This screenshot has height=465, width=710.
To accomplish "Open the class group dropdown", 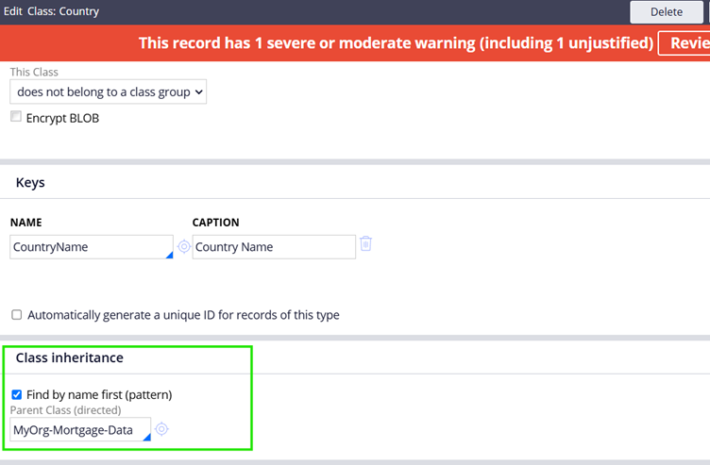I will pyautogui.click(x=108, y=91).
